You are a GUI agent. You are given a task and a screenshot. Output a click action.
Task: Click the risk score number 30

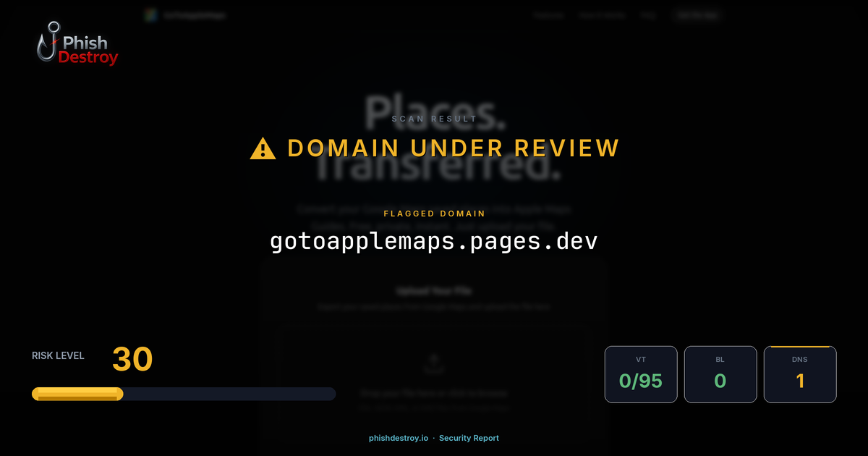tap(132, 358)
